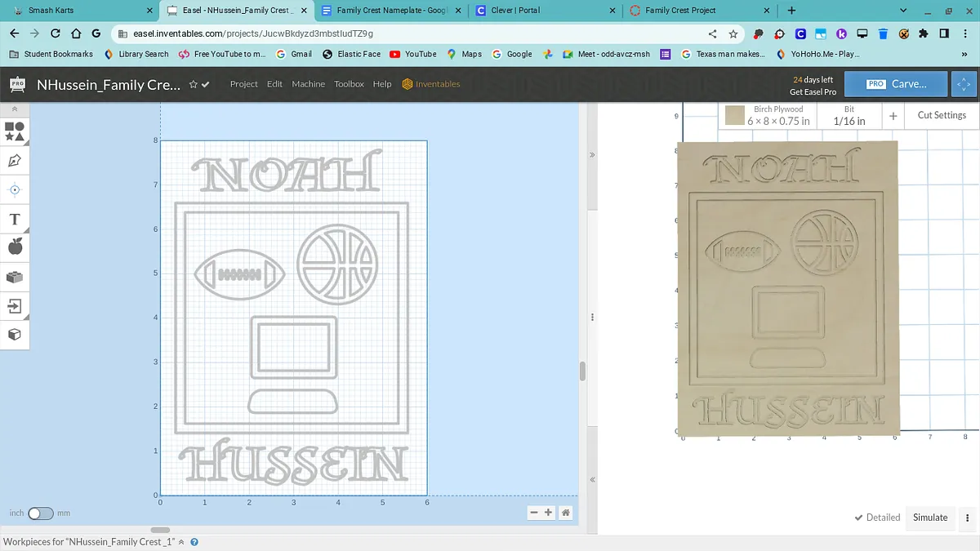This screenshot has width=980, height=551.
Task: Open the Shapes tool in Easel sidebar
Action: pyautogui.click(x=15, y=131)
